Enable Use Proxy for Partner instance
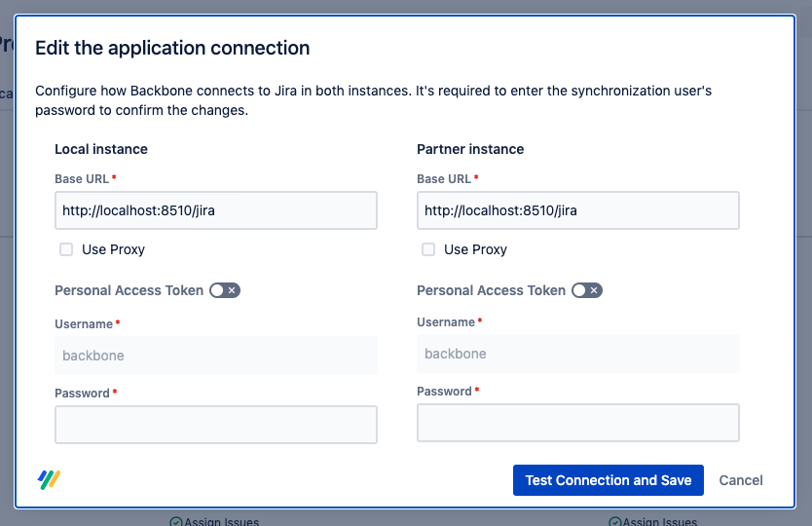Image resolution: width=812 pixels, height=526 pixels. point(428,249)
